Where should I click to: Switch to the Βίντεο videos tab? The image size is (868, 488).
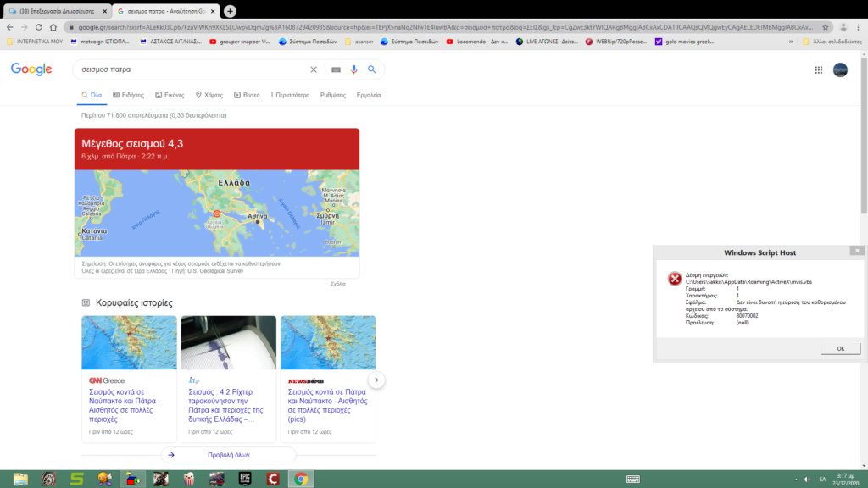click(247, 95)
